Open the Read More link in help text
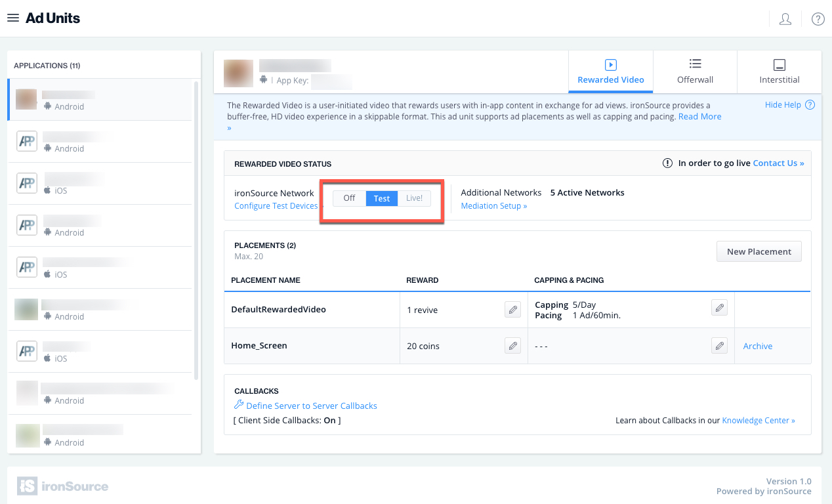This screenshot has width=832, height=504. click(700, 117)
